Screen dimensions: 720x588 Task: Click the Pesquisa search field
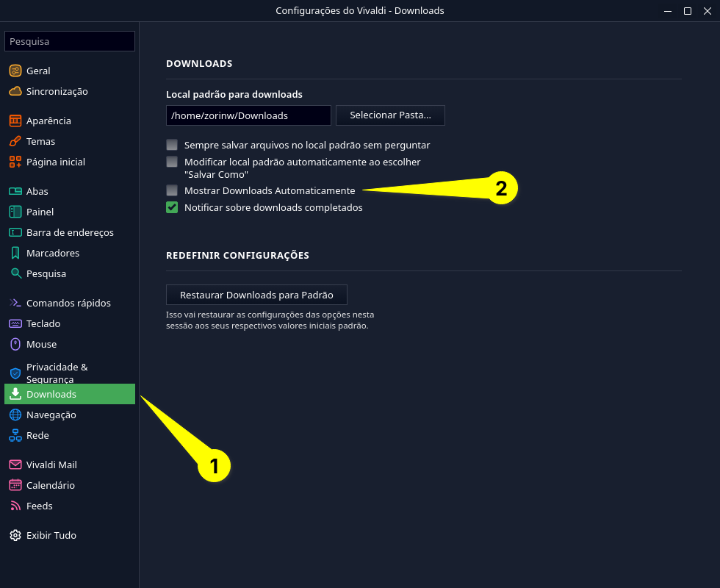70,41
